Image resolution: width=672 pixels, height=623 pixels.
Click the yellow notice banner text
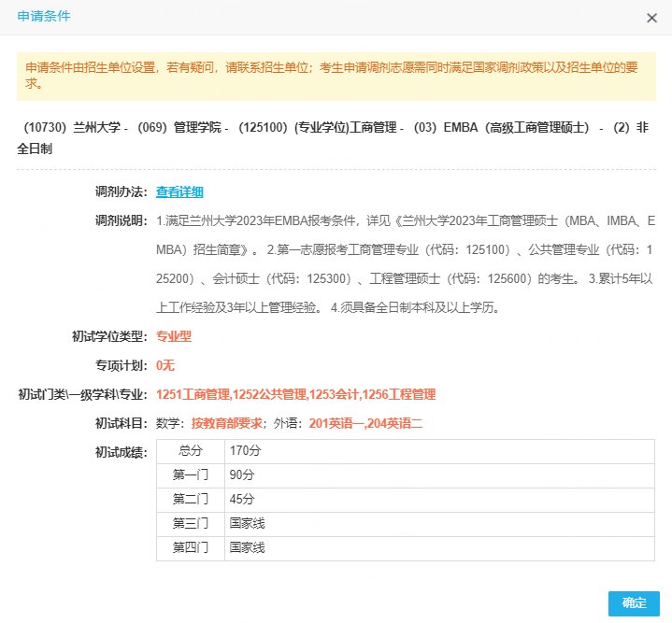point(336,76)
